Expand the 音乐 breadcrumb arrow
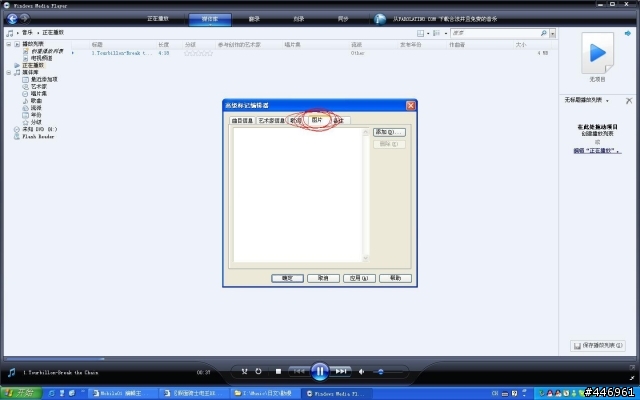640x400 pixels. point(37,33)
